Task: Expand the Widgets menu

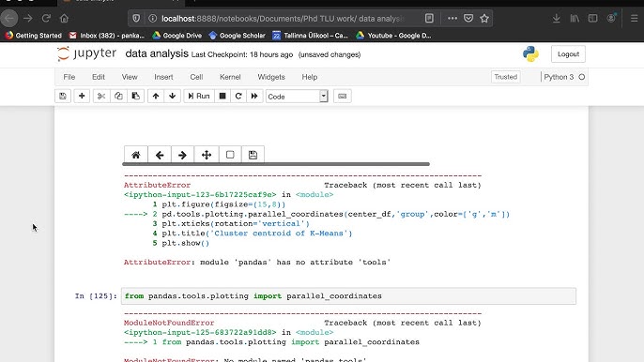Action: click(x=271, y=77)
